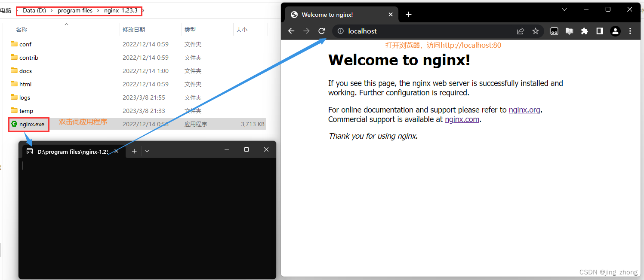Sort by the 类型 column header
This screenshot has height=280, width=644.
pos(190,30)
